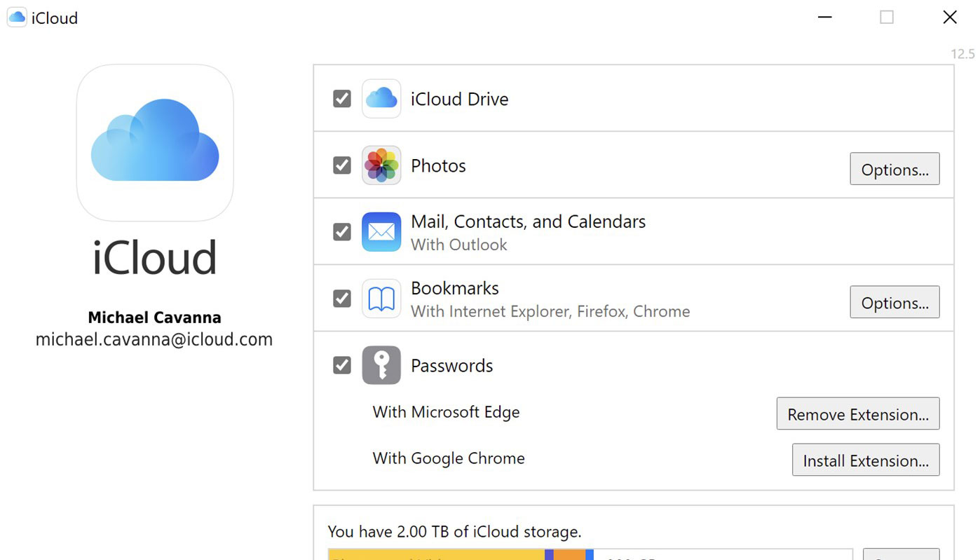The width and height of the screenshot is (980, 560).
Task: Click the small iCloud title bar icon
Action: click(17, 18)
